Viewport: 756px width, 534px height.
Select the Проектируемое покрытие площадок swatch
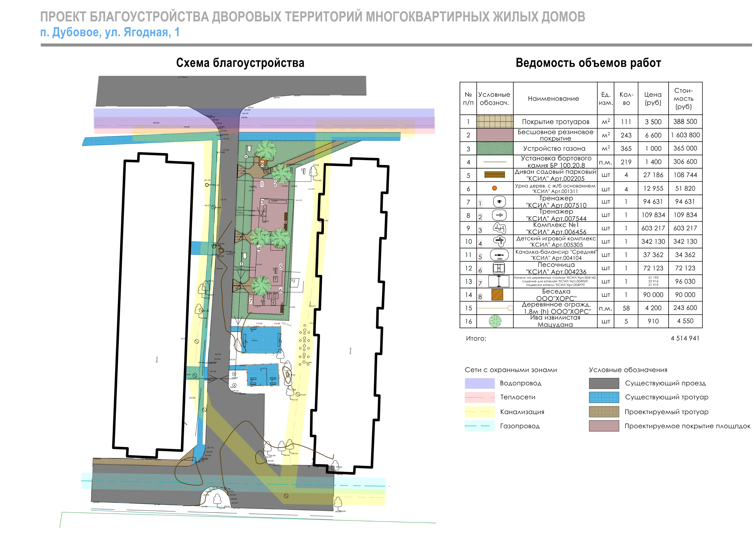pyautogui.click(x=604, y=426)
